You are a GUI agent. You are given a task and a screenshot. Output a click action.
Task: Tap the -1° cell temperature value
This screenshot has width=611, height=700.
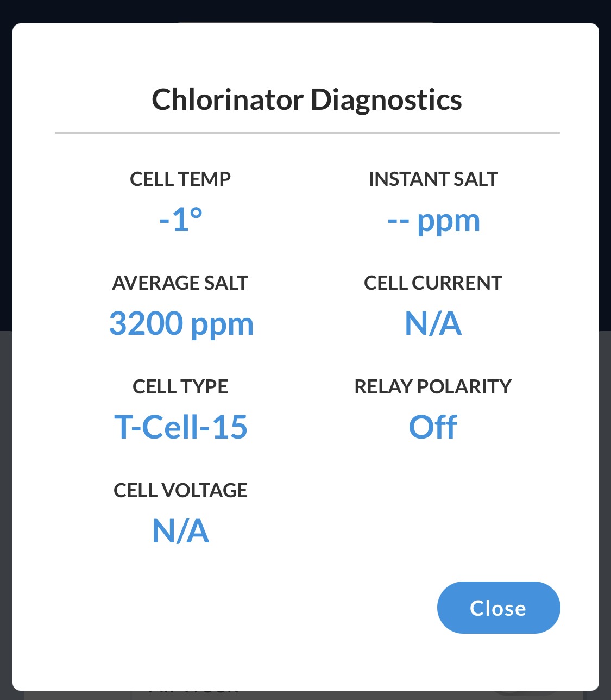[x=181, y=220]
